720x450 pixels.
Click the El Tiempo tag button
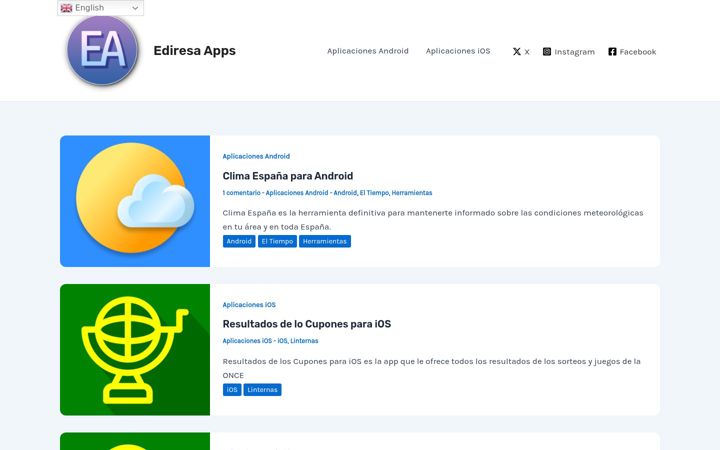[277, 241]
